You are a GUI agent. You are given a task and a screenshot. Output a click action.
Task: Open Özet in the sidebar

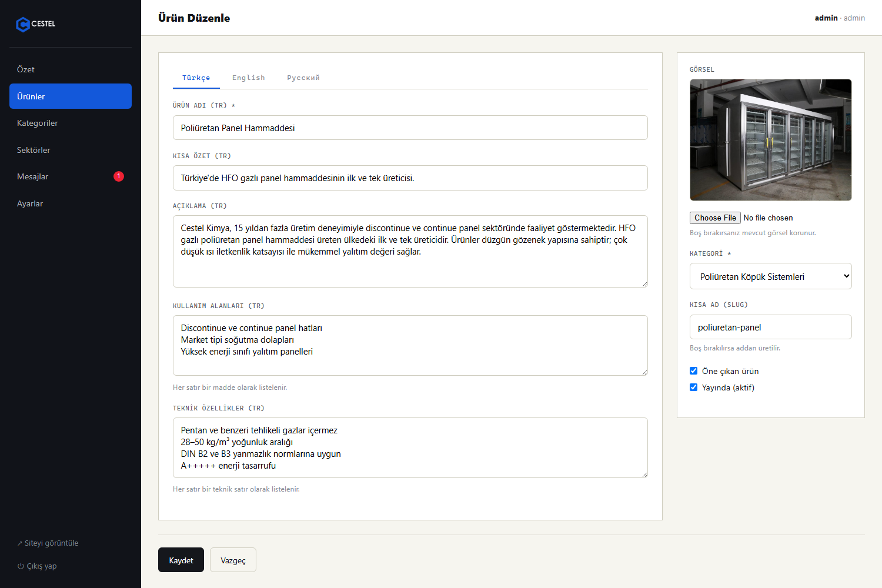(x=71, y=69)
